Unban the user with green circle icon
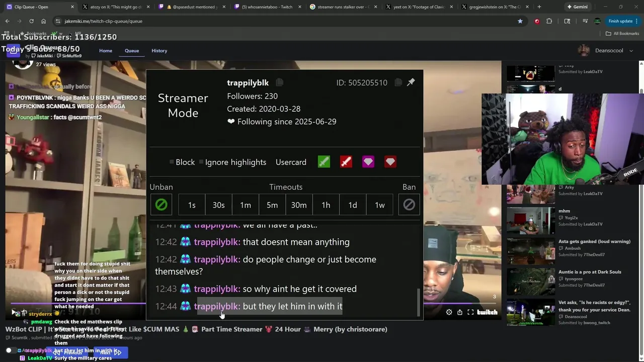Screen dimensions: 644x362 (162, 205)
